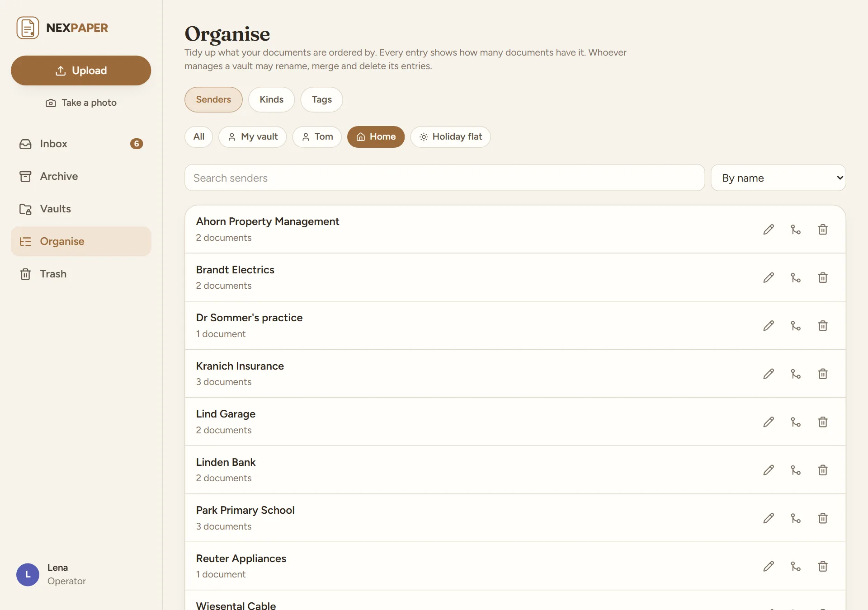The image size is (868, 610).
Task: Delete the Brandt Electrics sender
Action: pos(823,277)
